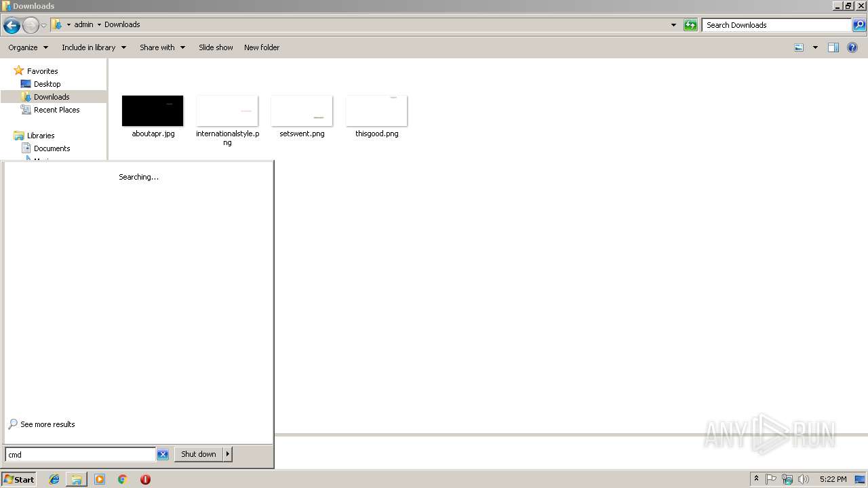Open more view options dropdown arrow

coord(815,47)
